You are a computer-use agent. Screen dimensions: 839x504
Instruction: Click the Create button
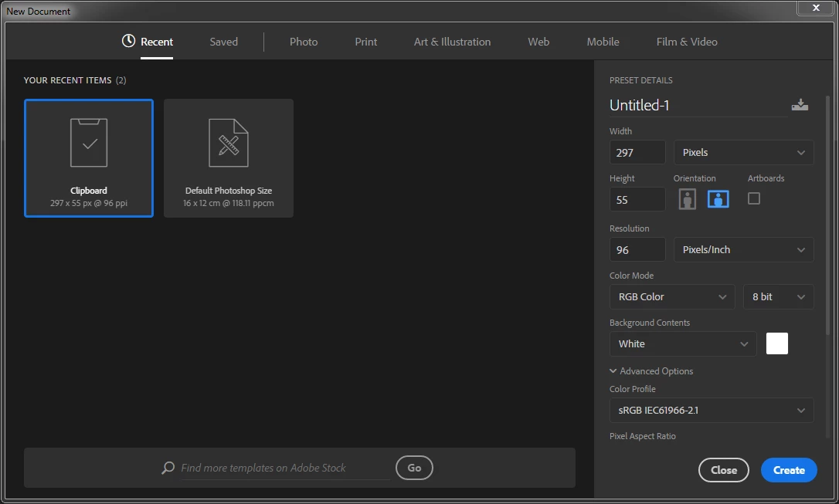(x=789, y=470)
